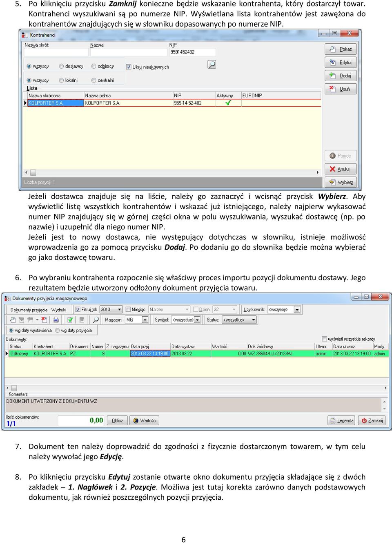The height and width of the screenshot is (543, 392).
Task: Enable the 'Miesiąc' checkbox
Action: 128,309
